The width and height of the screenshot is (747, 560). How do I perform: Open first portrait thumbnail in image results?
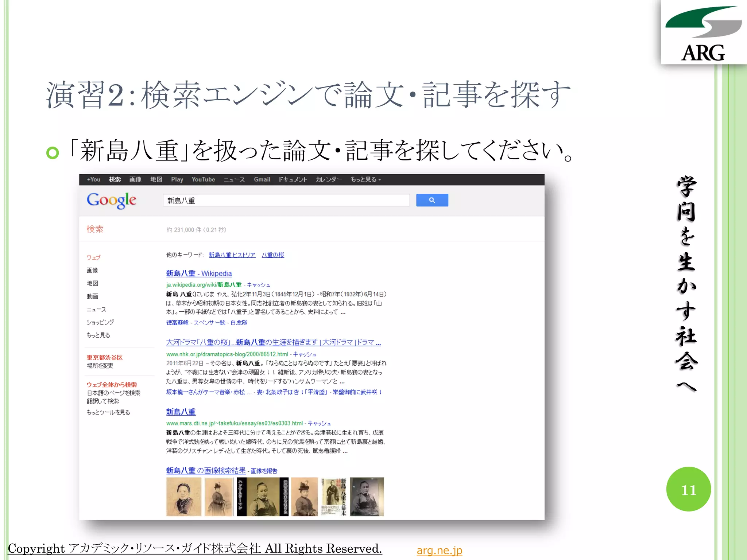(184, 497)
